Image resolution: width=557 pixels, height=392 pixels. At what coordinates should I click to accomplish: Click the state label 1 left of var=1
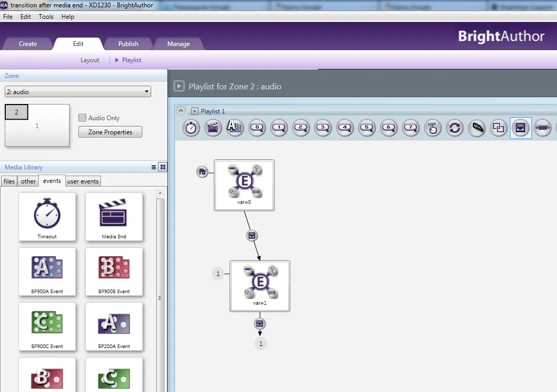tap(218, 273)
